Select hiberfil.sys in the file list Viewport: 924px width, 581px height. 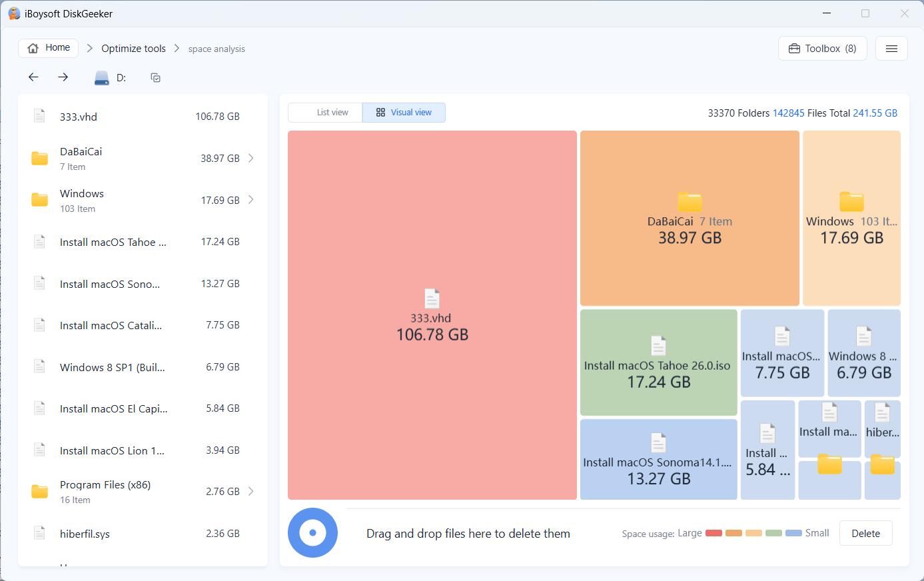[143, 534]
